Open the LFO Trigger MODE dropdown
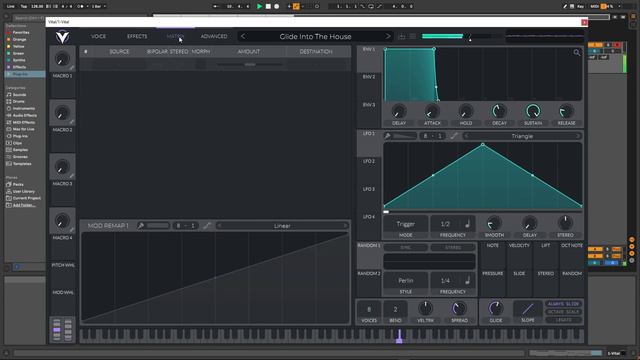 pyautogui.click(x=405, y=224)
